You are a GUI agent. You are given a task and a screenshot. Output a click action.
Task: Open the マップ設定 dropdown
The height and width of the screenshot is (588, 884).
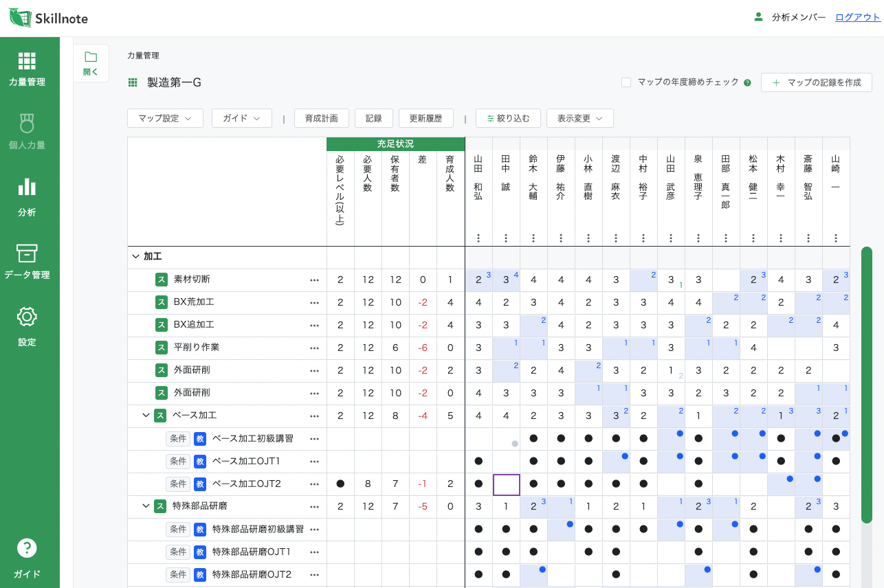pyautogui.click(x=165, y=117)
